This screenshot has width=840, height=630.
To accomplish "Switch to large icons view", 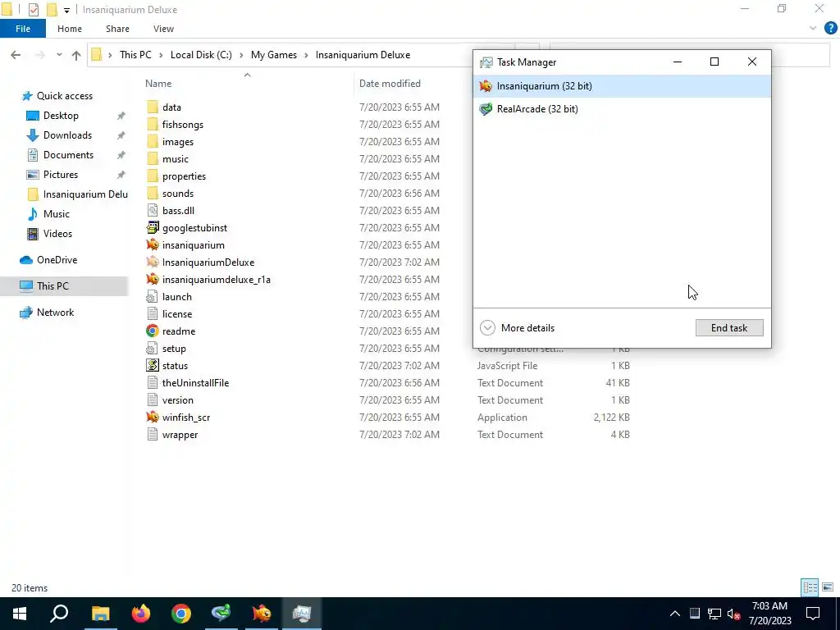I will coord(828,587).
